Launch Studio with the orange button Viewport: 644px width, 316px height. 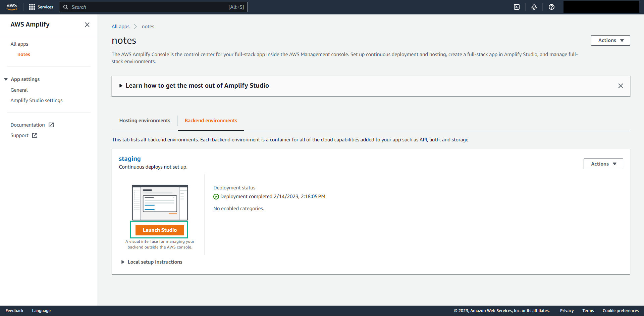coord(160,230)
